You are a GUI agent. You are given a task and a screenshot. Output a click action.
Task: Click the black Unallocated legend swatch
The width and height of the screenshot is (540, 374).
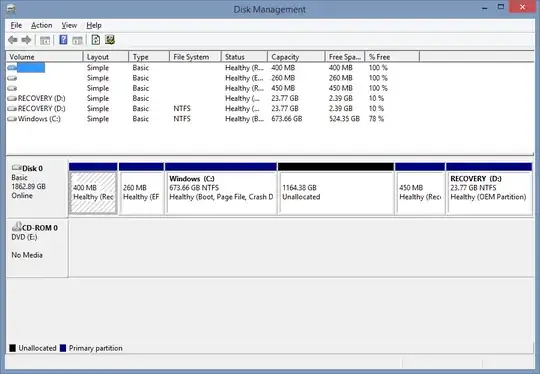13,348
